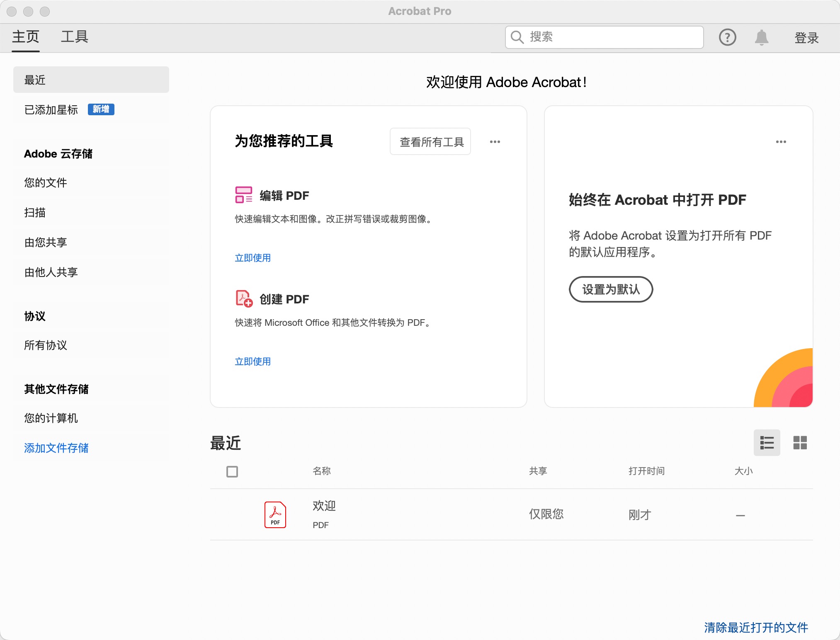Switch to the 主页 tab
The height and width of the screenshot is (640, 840).
click(26, 37)
